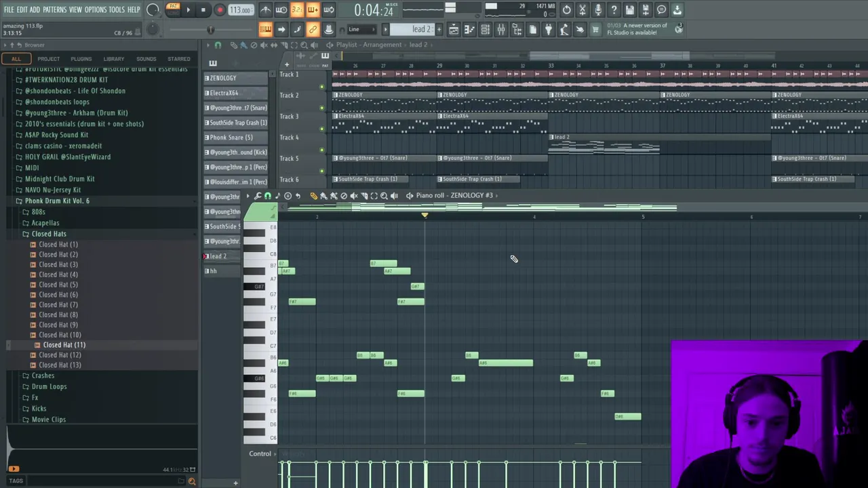Select the Closed Hat (11) sample
Viewport: 868px width, 488px height.
(64, 345)
